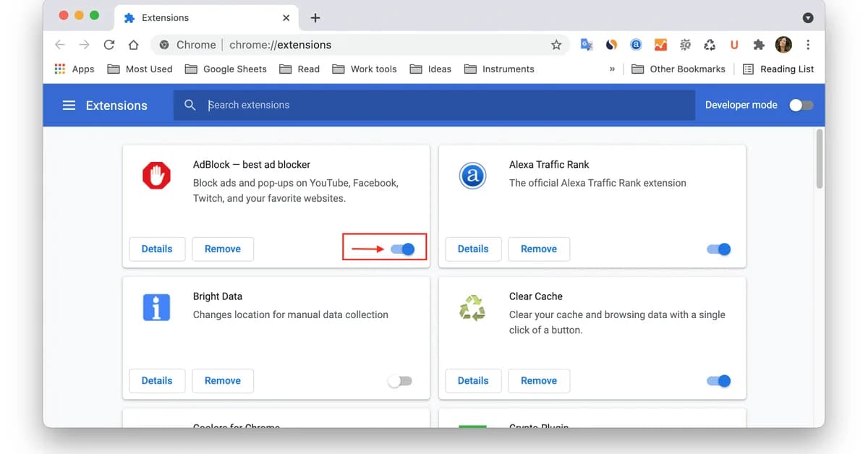Viewport: 868px width, 454px height.
Task: Open the Google Sheets bookmarks folder
Action: tap(226, 69)
